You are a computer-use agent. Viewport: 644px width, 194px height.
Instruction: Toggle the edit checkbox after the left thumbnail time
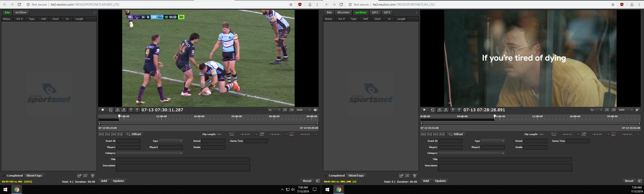coord(286,135)
